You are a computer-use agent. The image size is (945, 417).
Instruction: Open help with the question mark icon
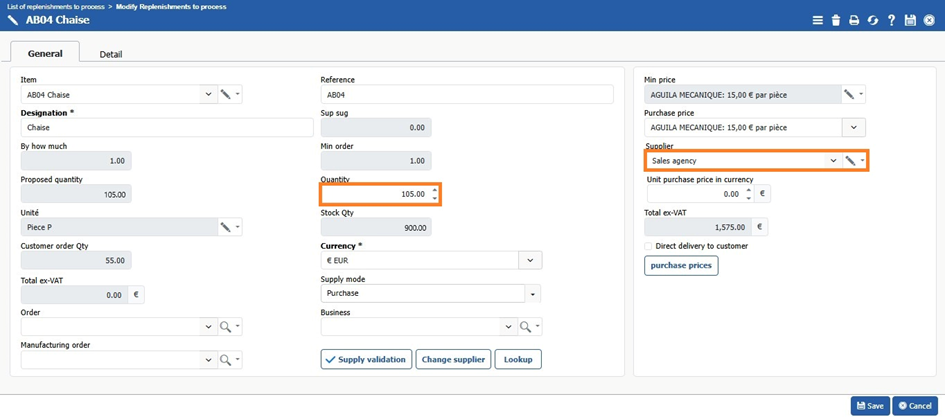click(x=891, y=20)
